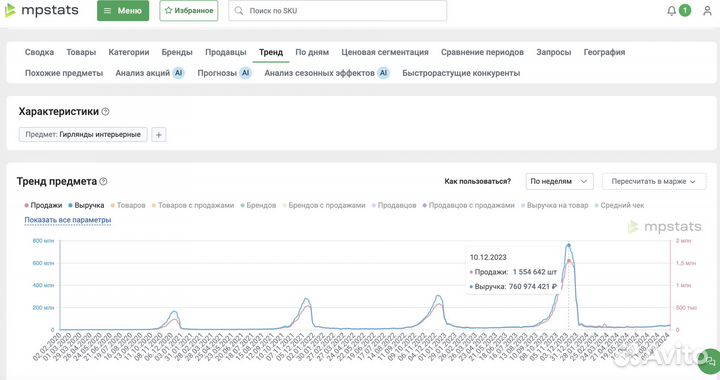The image size is (720, 380).
Task: Open Похожие предметы tab
Action: click(x=64, y=73)
